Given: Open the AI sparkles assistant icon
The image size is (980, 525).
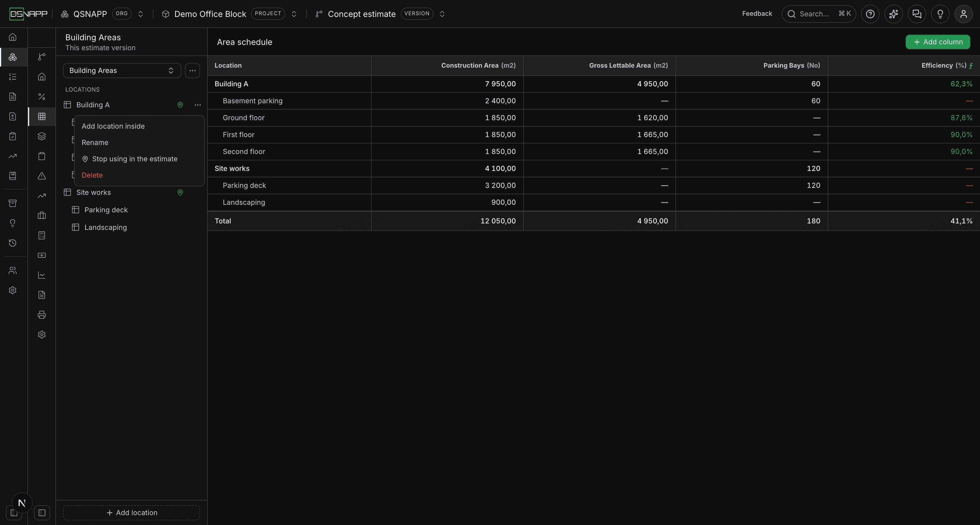Looking at the screenshot, I should pos(893,14).
